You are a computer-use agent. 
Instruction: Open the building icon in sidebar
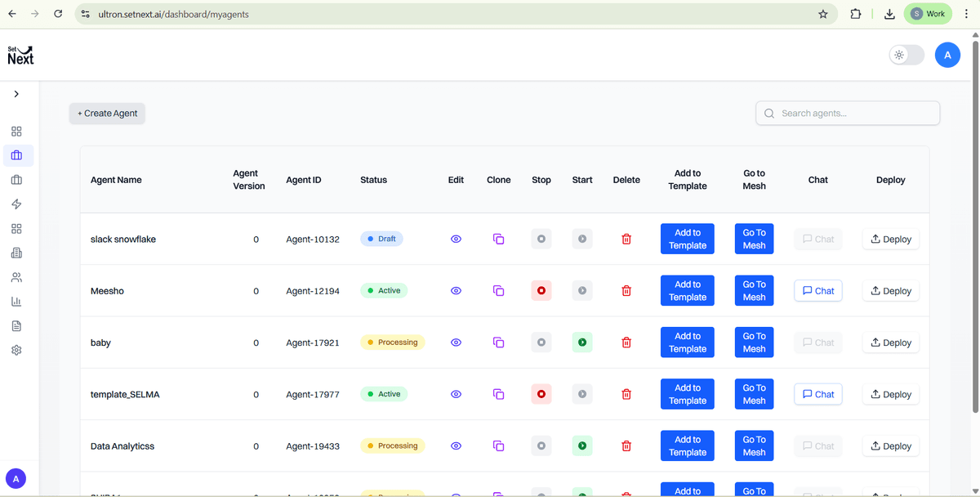(x=16, y=253)
